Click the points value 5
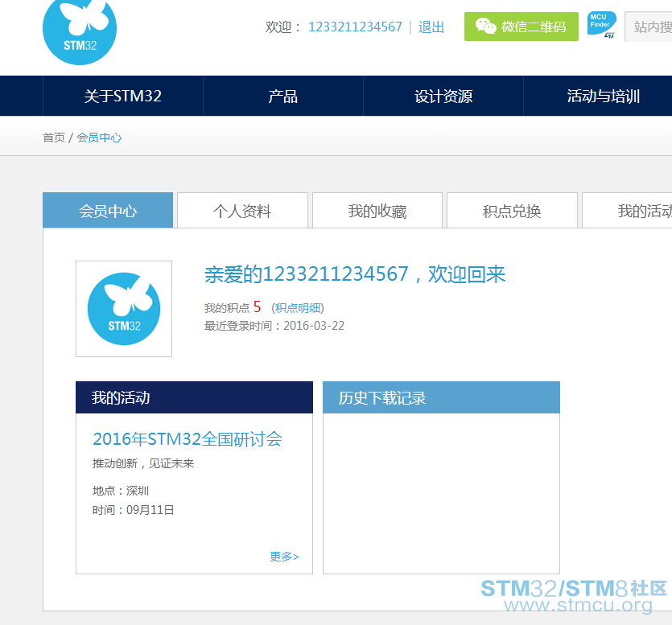672x625 pixels. pyautogui.click(x=258, y=306)
